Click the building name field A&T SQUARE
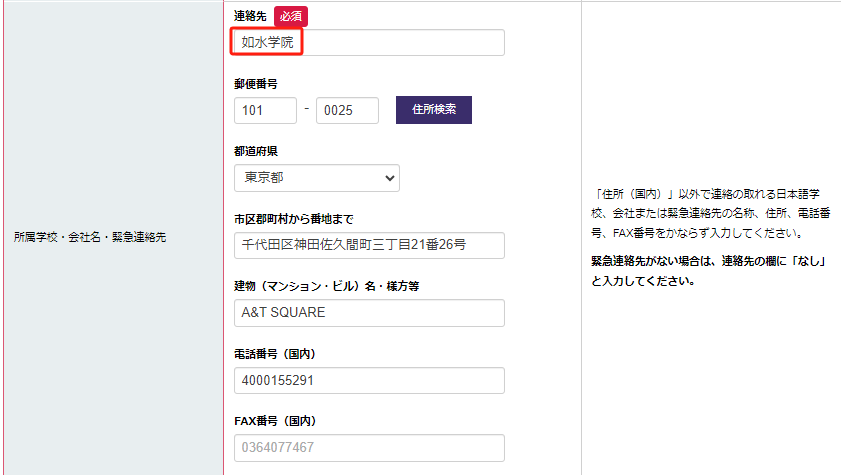841x475 pixels. click(369, 313)
